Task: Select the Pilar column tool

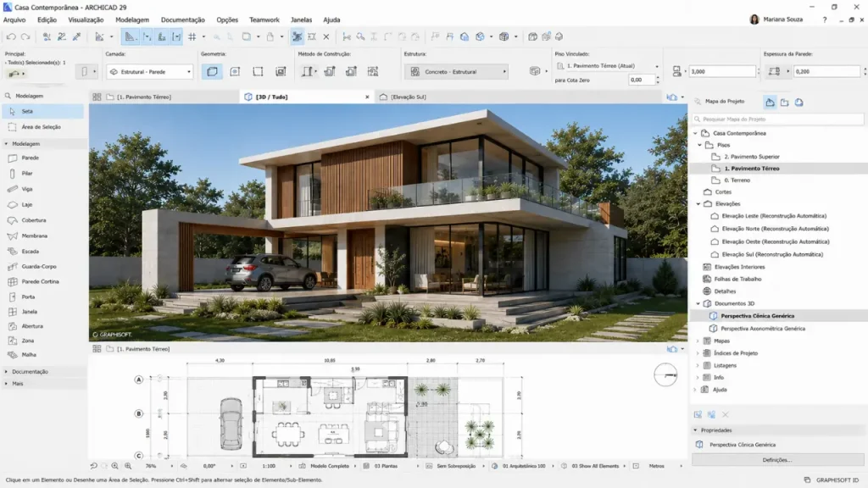Action: pos(26,173)
